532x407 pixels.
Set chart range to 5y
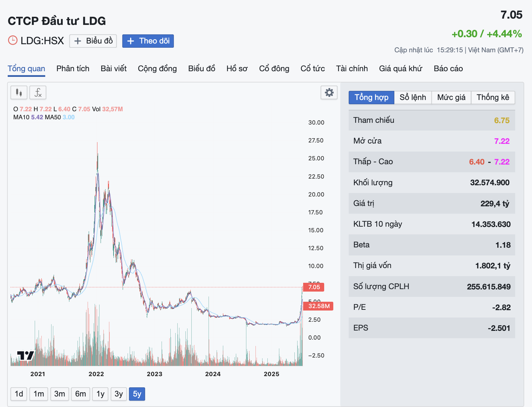(137, 394)
